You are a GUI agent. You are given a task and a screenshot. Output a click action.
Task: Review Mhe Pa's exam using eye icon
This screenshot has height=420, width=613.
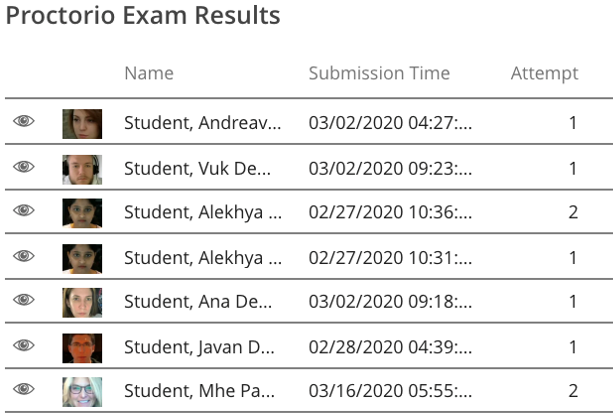pos(24,390)
